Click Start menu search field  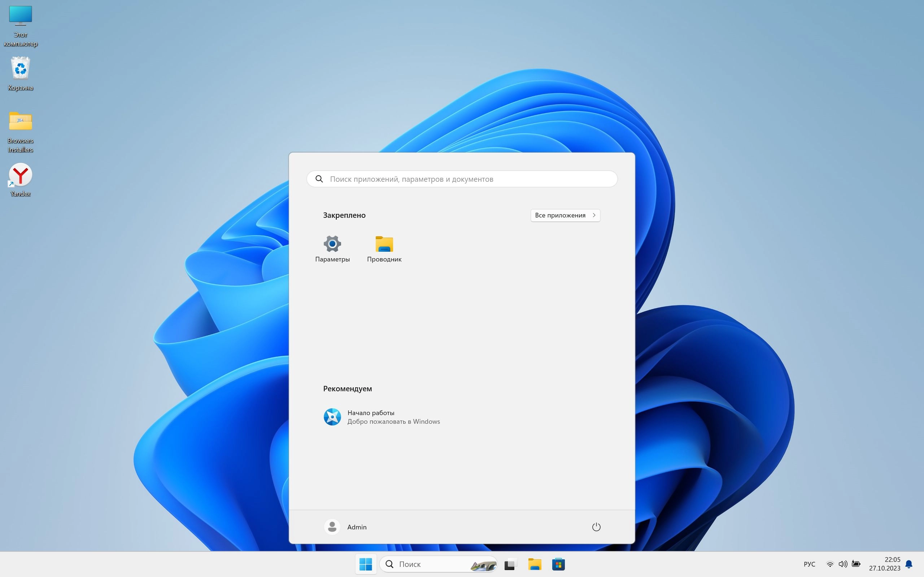(x=462, y=179)
